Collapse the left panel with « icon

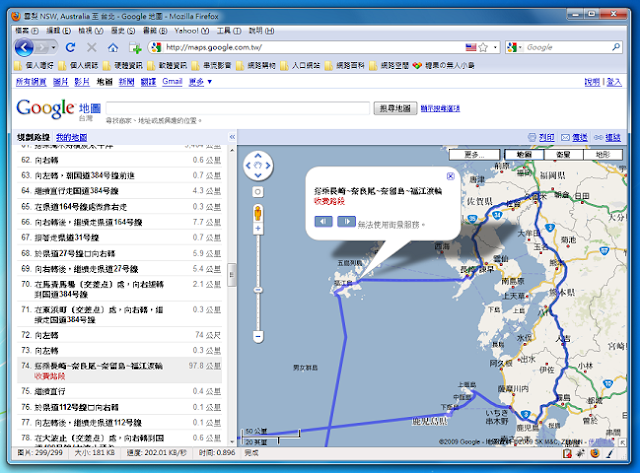coord(232,137)
